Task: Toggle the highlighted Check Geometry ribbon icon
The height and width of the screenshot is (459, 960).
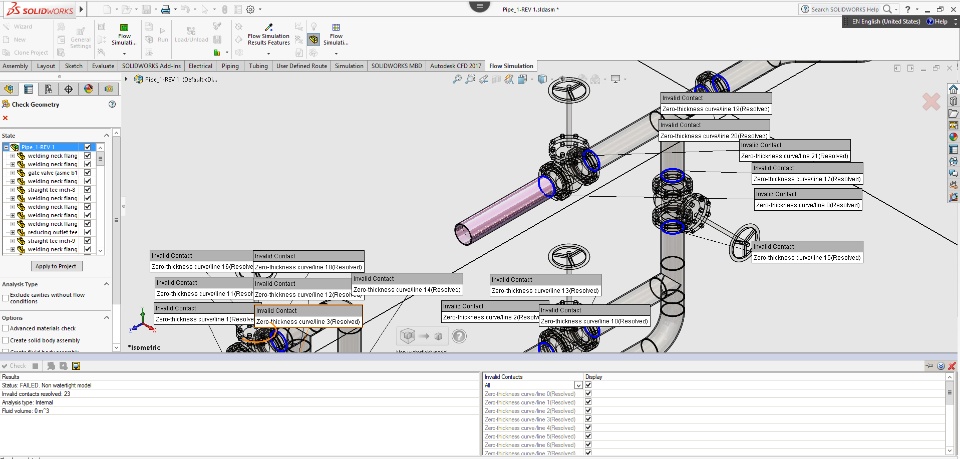Action: point(313,39)
